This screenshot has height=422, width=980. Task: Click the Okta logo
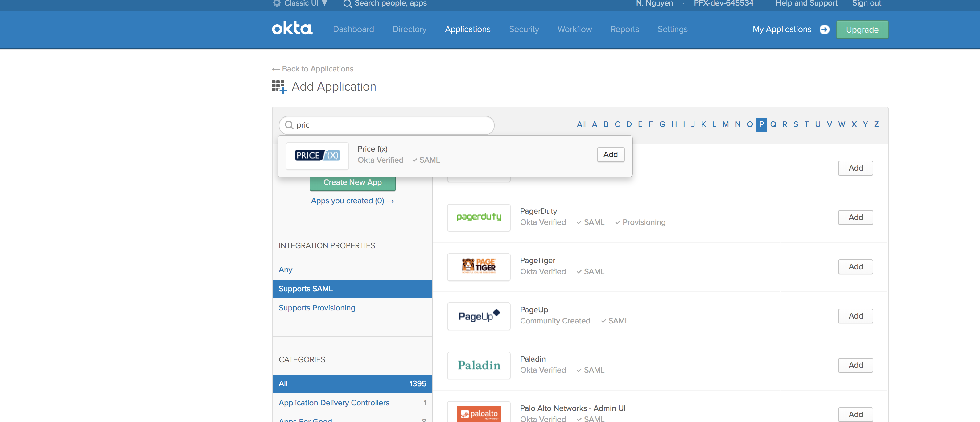pyautogui.click(x=292, y=28)
